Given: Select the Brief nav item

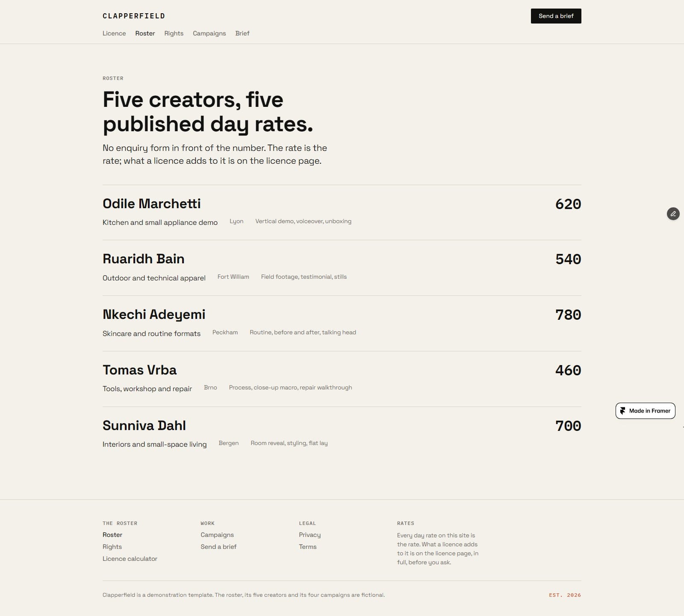Looking at the screenshot, I should [242, 33].
